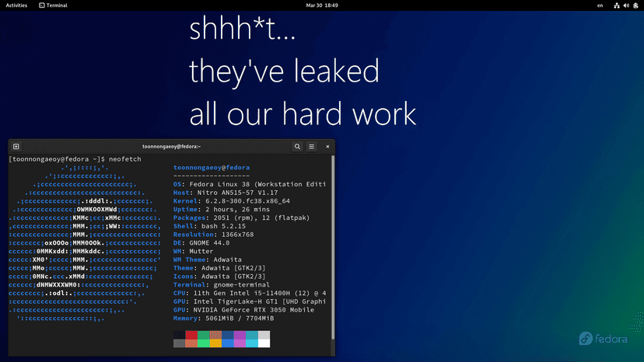Image resolution: width=644 pixels, height=362 pixels.
Task: Open the Terminal app menu in top bar
Action: click(x=52, y=5)
